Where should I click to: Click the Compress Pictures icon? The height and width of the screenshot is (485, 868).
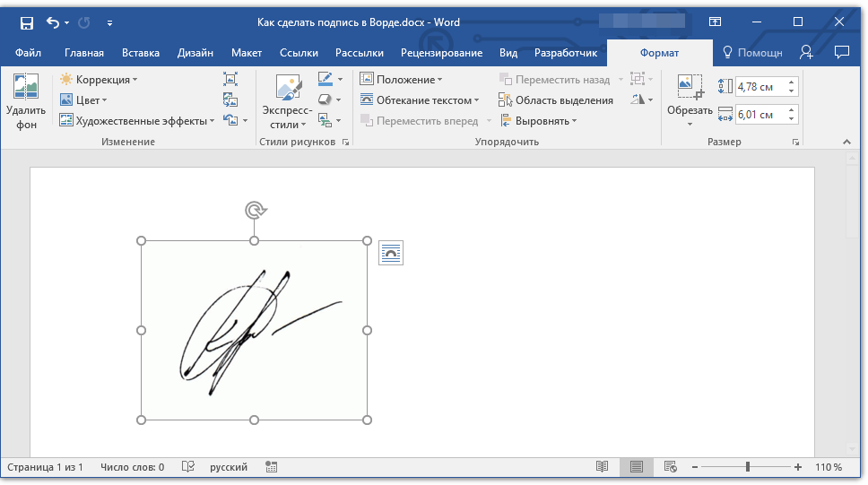[230, 79]
